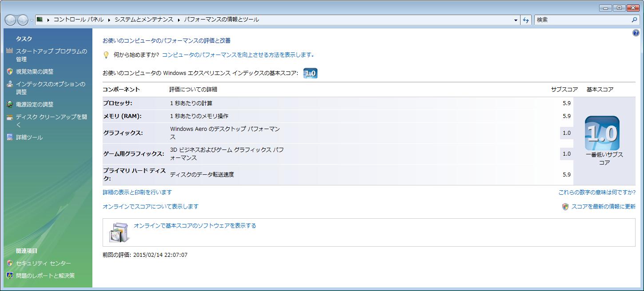Open これらの数字の意味は何ですか? link
Viewport: 644px width, 291px height.
tap(597, 193)
